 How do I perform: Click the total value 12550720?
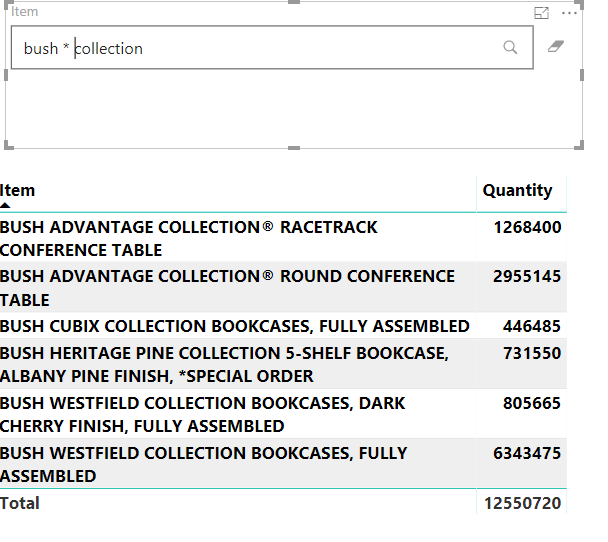tap(522, 503)
